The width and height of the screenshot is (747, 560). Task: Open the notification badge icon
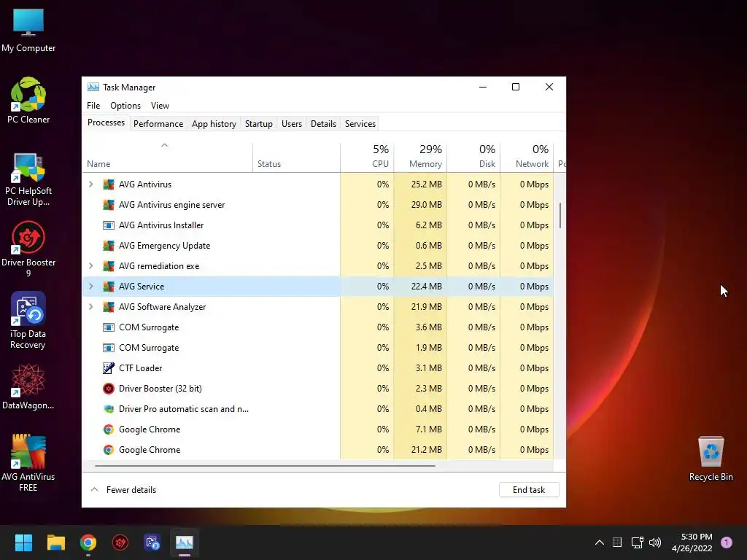click(x=727, y=542)
